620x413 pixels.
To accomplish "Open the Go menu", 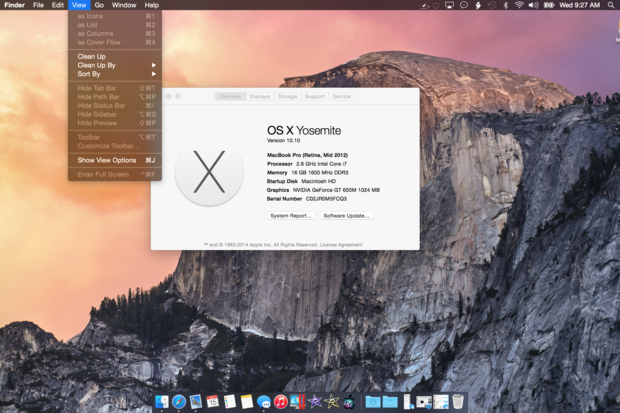I will 99,5.
